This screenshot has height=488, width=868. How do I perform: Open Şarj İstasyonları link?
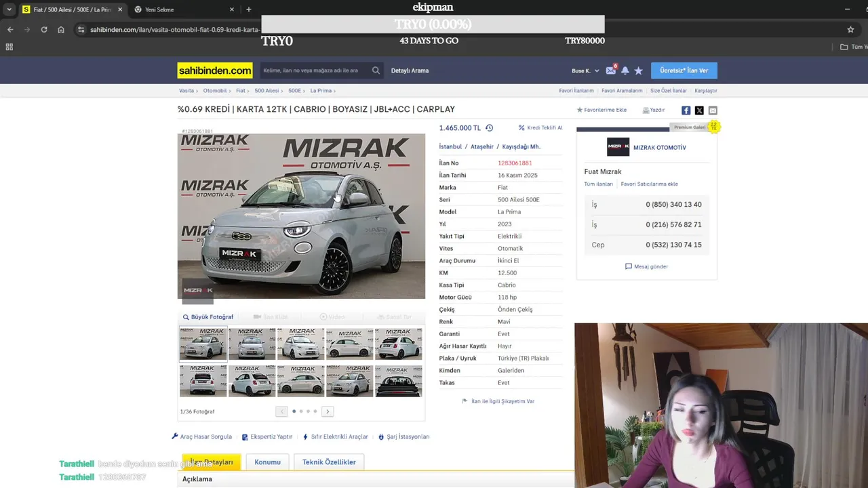(x=404, y=437)
